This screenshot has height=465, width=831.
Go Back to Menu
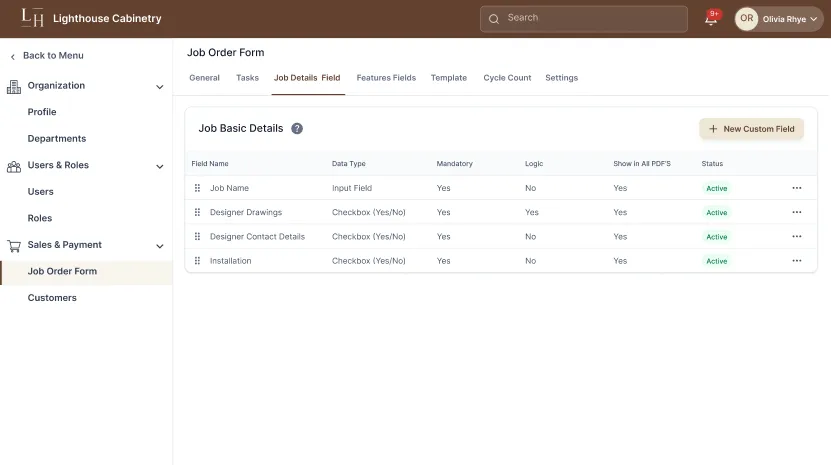pyautogui.click(x=52, y=56)
